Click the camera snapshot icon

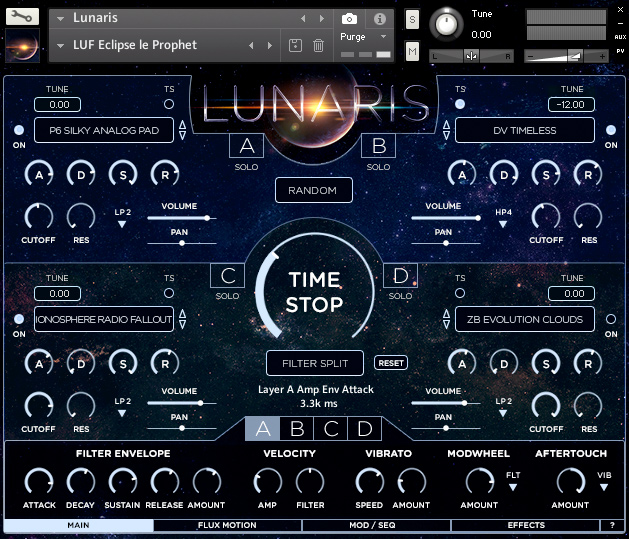[x=349, y=18]
